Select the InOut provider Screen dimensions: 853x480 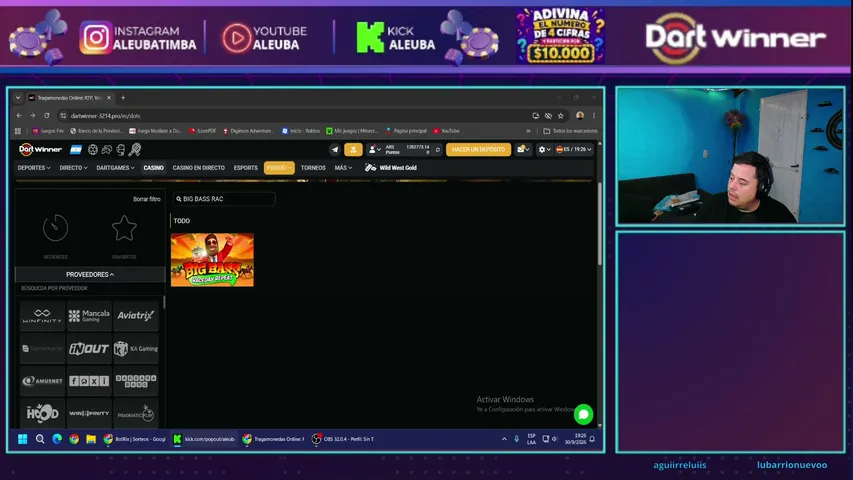89,348
